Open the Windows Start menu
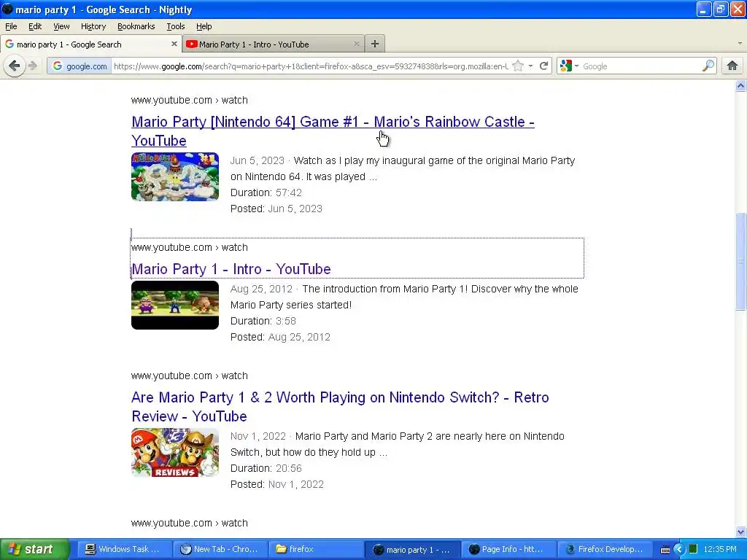This screenshot has width=747, height=560. point(34,549)
